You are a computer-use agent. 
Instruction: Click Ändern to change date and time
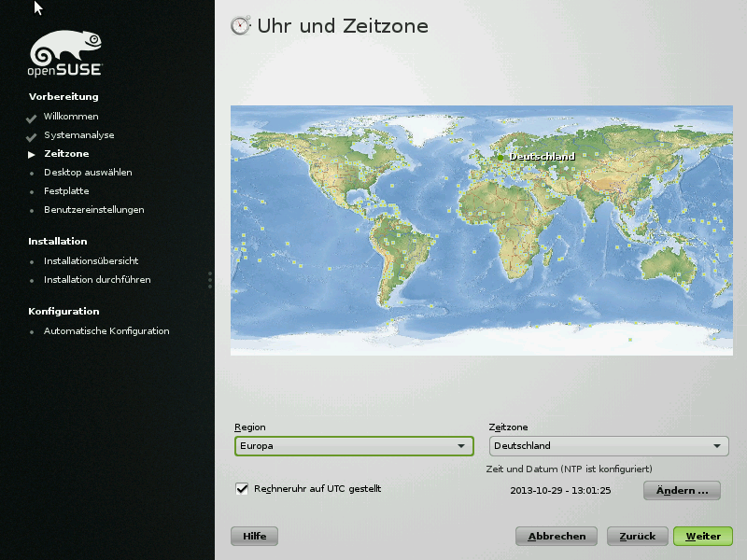pos(682,491)
